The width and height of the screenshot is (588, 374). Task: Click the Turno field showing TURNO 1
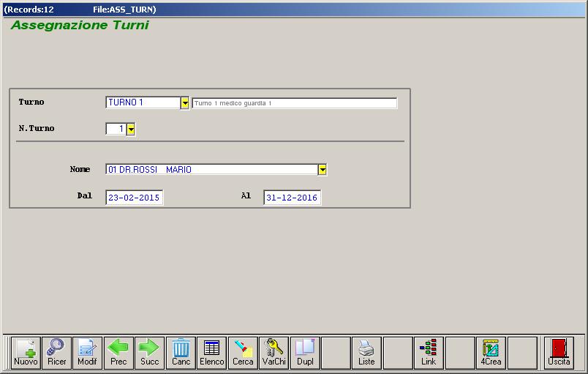coord(143,102)
